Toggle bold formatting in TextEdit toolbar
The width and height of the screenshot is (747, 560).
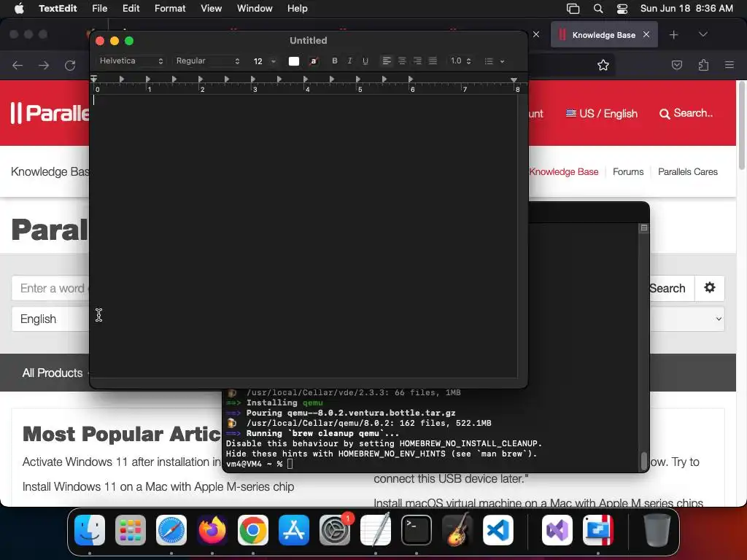point(334,61)
